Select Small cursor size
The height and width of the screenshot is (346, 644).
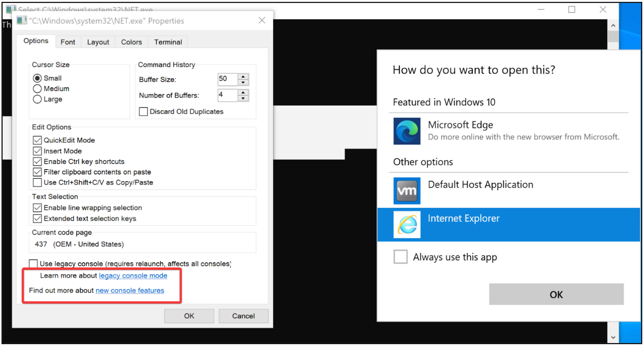coord(37,78)
